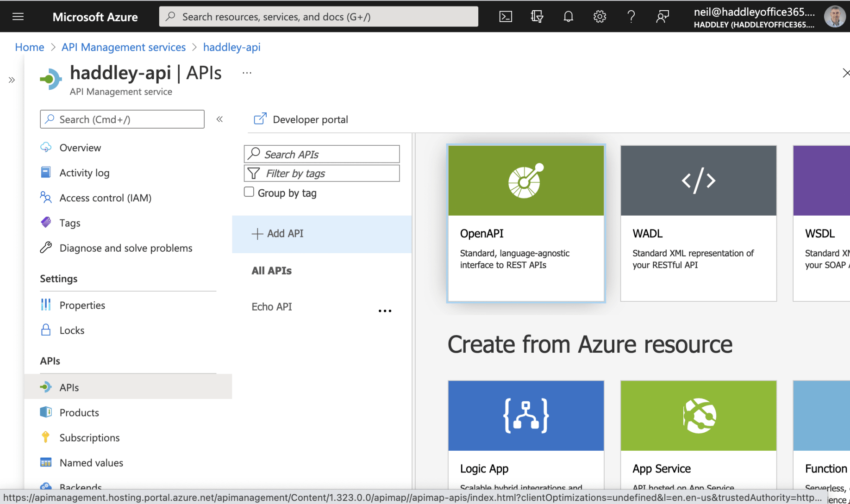Select the OpenAPI tile
The image size is (850, 504).
tap(526, 223)
